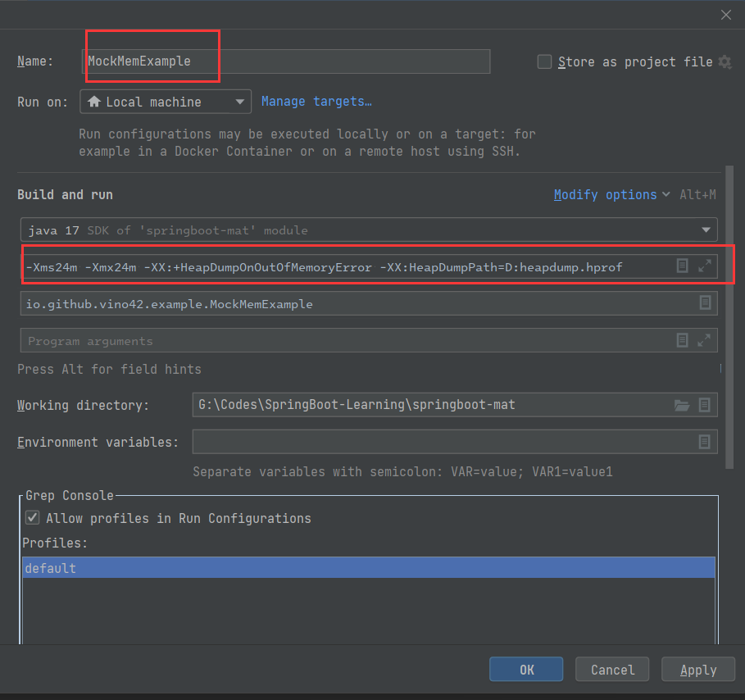Click the expand icon in VM options field
Viewport: 745px width, 700px height.
click(704, 266)
